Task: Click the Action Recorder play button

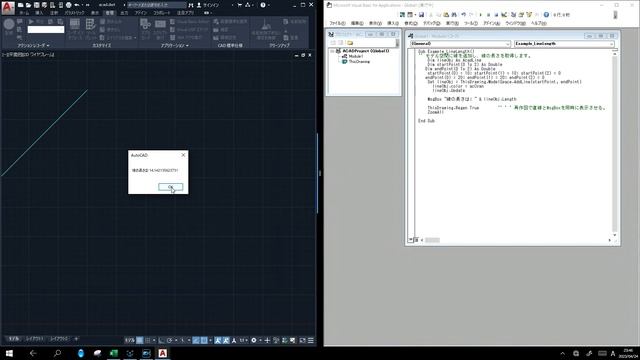Action: pyautogui.click(x=31, y=22)
